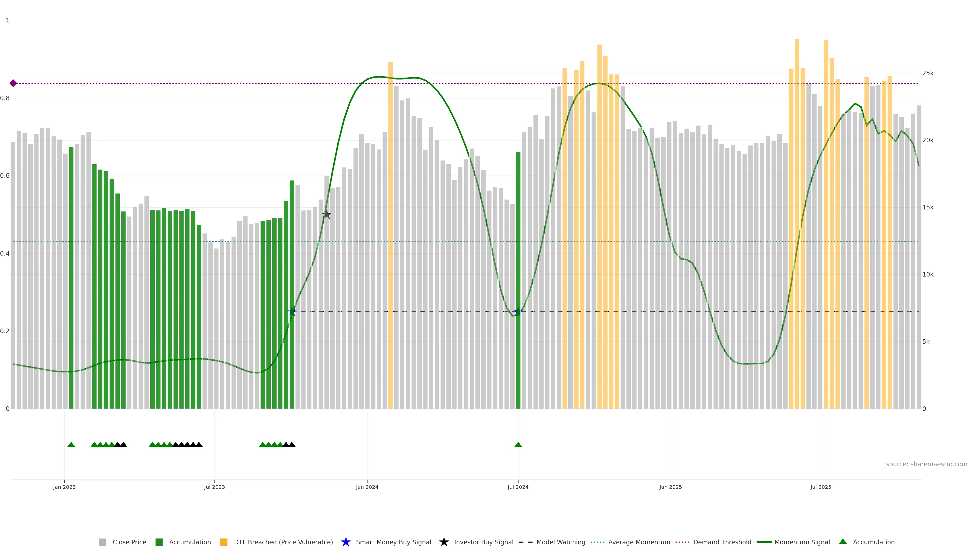The width and height of the screenshot is (980, 551).
Task: Click the purple diamond Demand Threshold marker
Action: point(13,83)
